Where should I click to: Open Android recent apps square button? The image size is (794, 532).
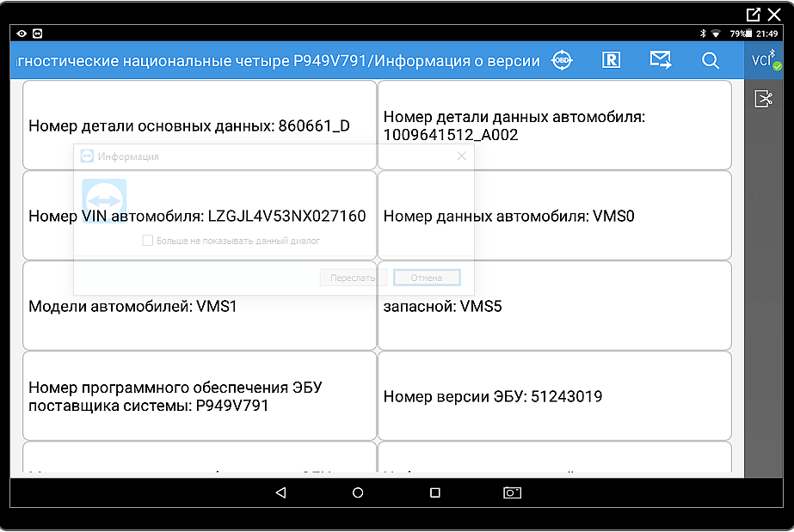435,492
